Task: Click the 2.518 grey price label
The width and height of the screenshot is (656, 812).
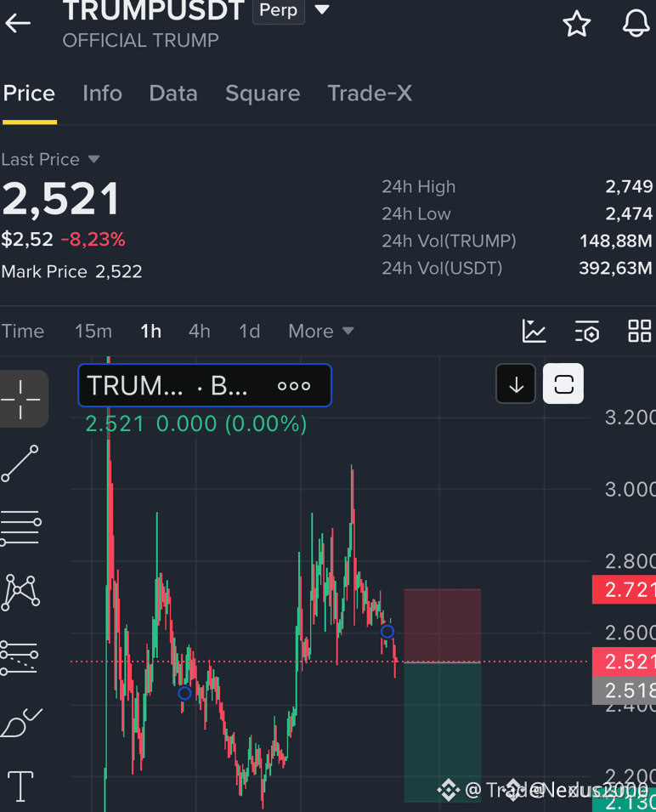Action: 624,690
